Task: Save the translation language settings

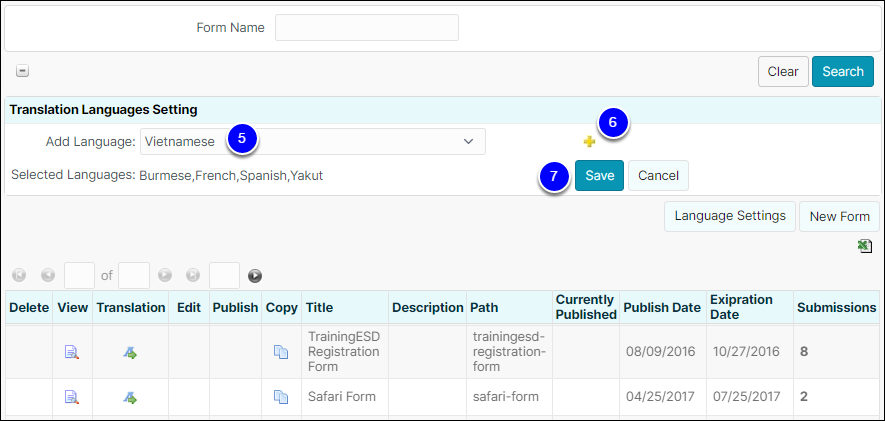Action: coord(599,176)
